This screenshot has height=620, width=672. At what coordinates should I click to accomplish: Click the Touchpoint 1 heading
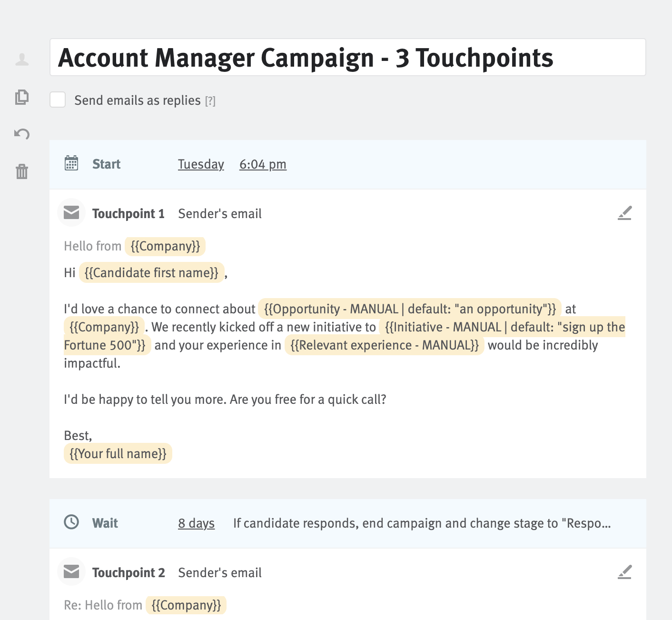[x=128, y=214]
